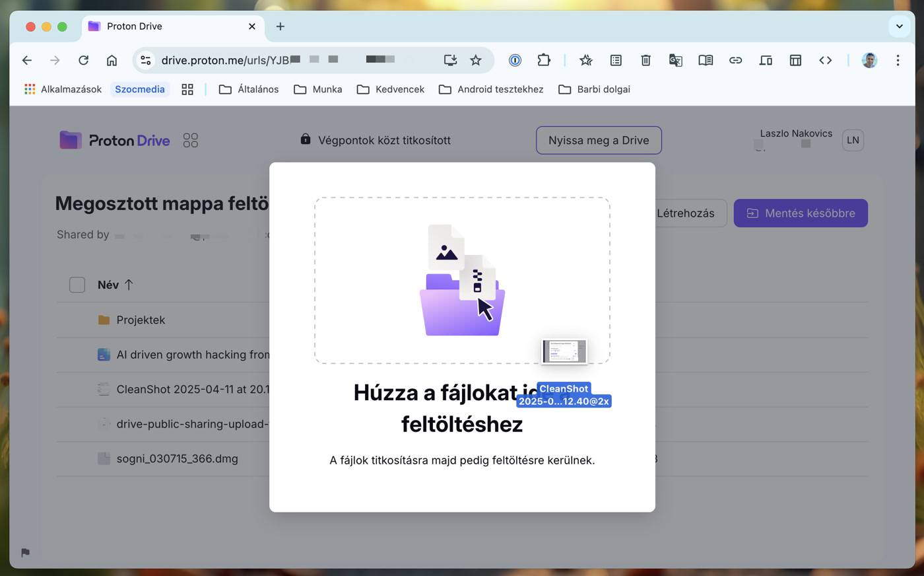Close the Proton Drive tab
Screen dimensions: 924x576
pos(252,26)
